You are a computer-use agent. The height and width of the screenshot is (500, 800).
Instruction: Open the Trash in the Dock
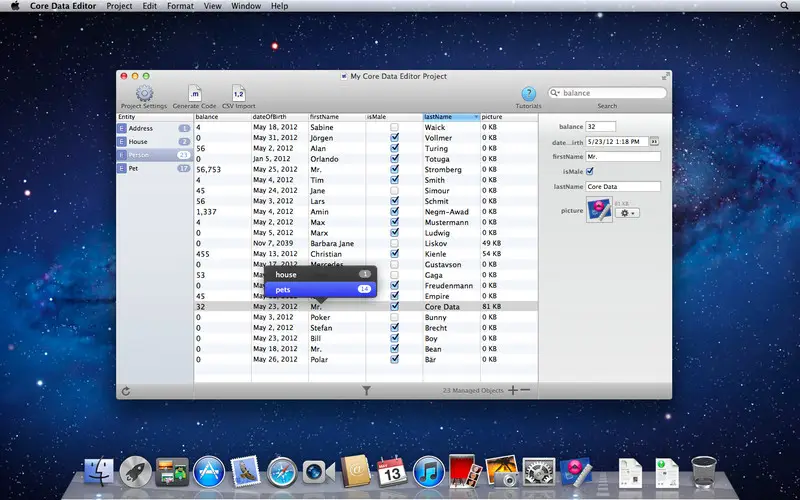tap(704, 471)
